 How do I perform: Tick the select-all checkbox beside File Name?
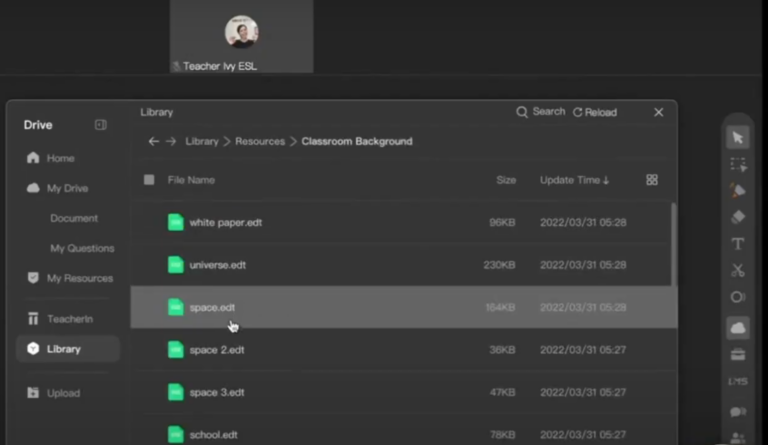(149, 180)
